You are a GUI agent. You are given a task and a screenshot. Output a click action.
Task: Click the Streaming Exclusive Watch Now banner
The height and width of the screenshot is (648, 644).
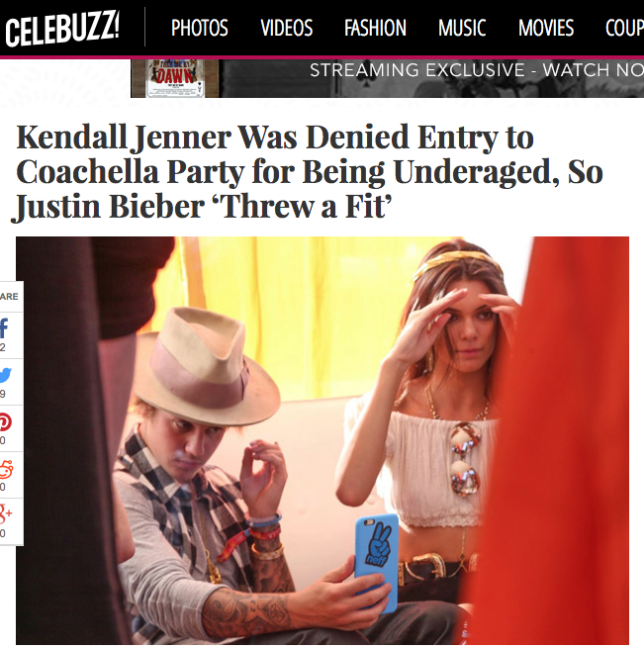pos(431,78)
